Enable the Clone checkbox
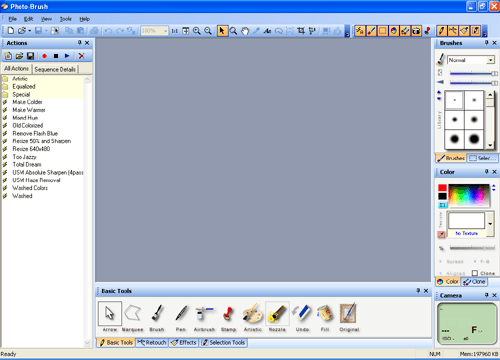 pos(475,273)
